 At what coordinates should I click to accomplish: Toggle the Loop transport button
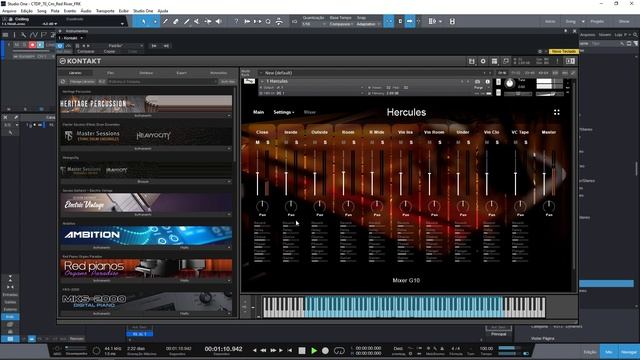coord(339,350)
